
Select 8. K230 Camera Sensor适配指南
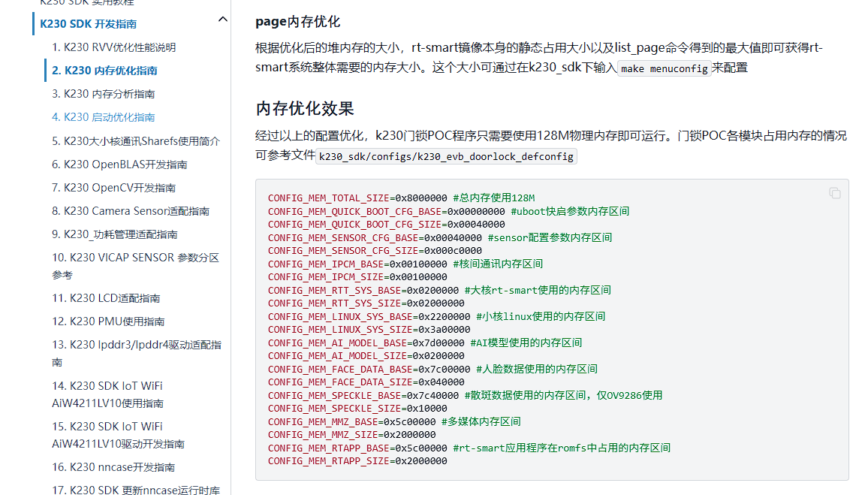point(130,211)
